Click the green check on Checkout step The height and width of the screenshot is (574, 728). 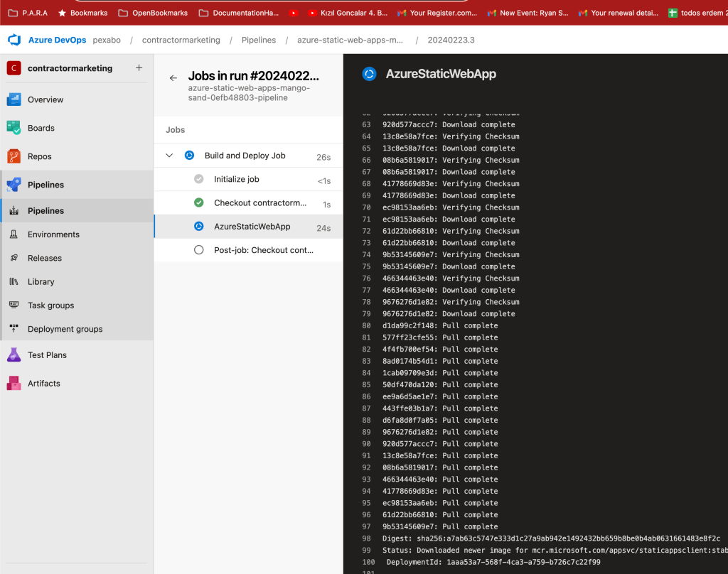tap(199, 202)
